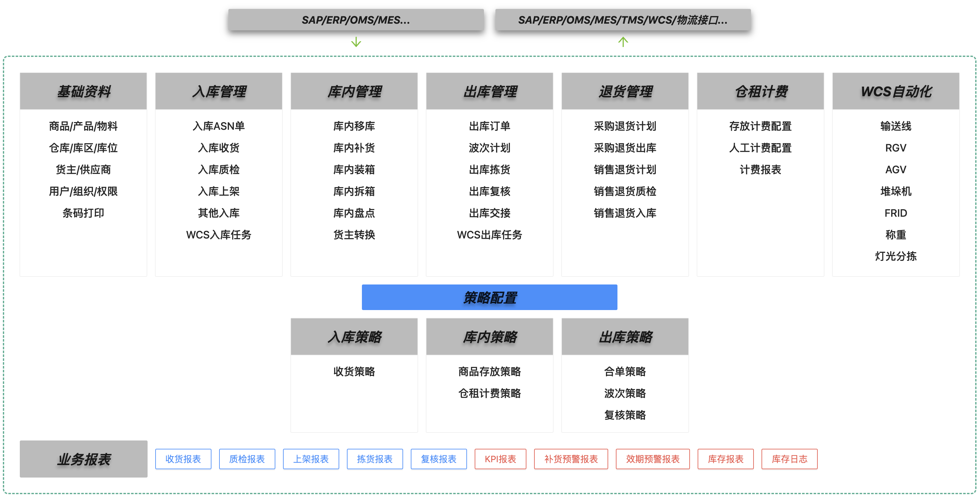
Task: Click 出库复核 entry
Action: point(490,191)
